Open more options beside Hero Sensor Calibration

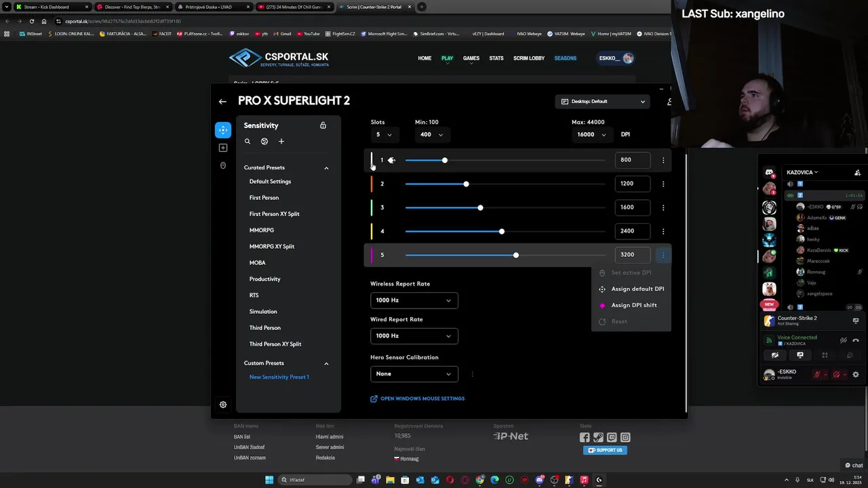click(472, 374)
